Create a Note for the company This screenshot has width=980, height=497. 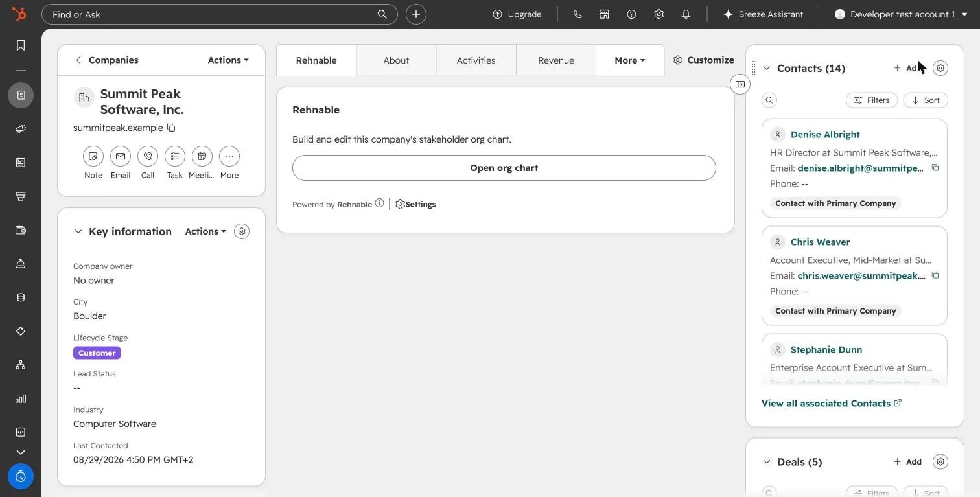pos(93,156)
